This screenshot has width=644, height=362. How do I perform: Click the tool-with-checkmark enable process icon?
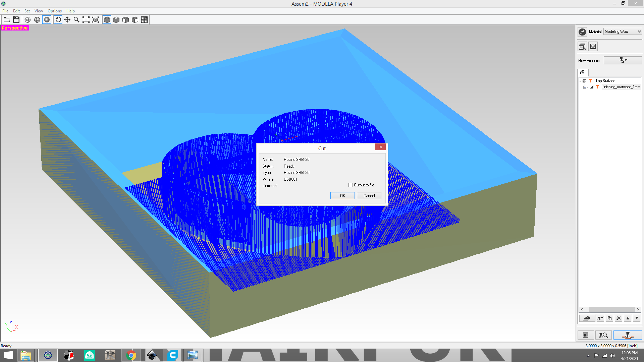600,318
